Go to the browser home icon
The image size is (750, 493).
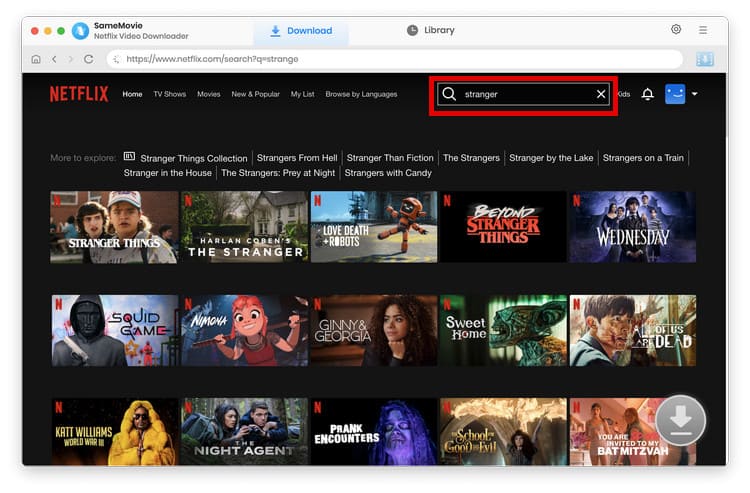(x=36, y=59)
